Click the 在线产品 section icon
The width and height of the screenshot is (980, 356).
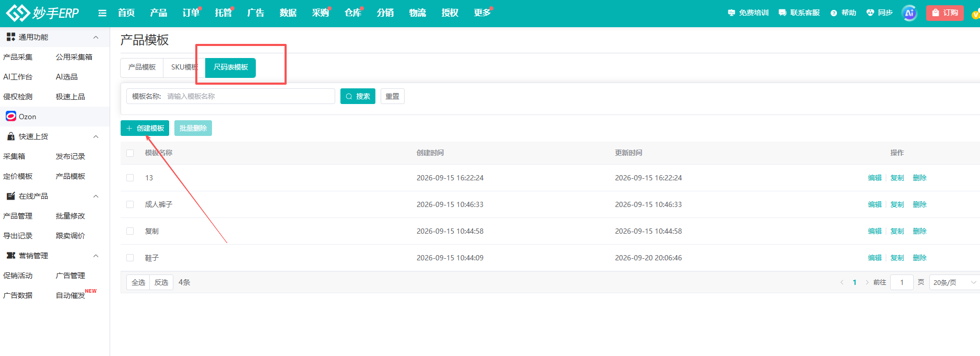coord(10,196)
